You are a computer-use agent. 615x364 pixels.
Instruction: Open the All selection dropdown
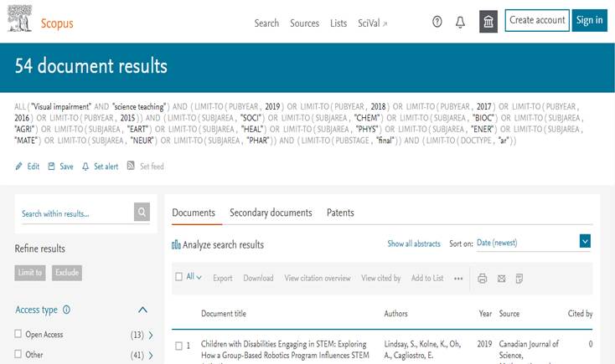pyautogui.click(x=194, y=277)
